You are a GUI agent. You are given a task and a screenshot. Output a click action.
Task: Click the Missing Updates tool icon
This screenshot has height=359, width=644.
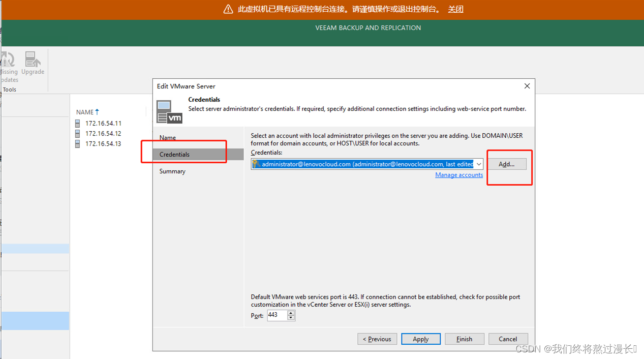[x=8, y=59]
